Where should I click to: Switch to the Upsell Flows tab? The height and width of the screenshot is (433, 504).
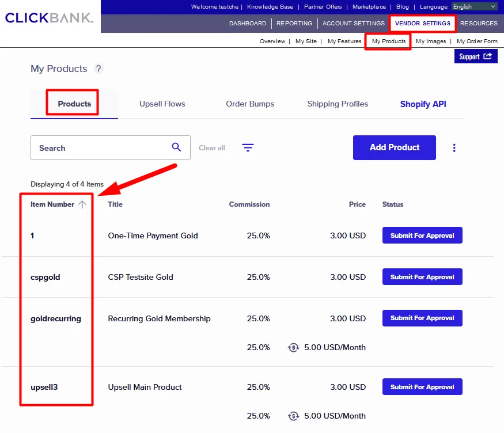tap(162, 104)
